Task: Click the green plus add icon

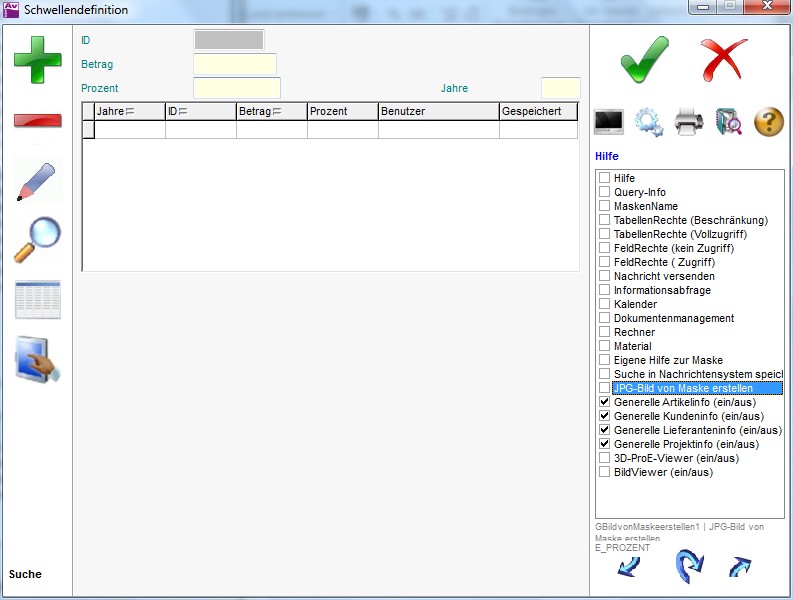Action: pos(37,59)
